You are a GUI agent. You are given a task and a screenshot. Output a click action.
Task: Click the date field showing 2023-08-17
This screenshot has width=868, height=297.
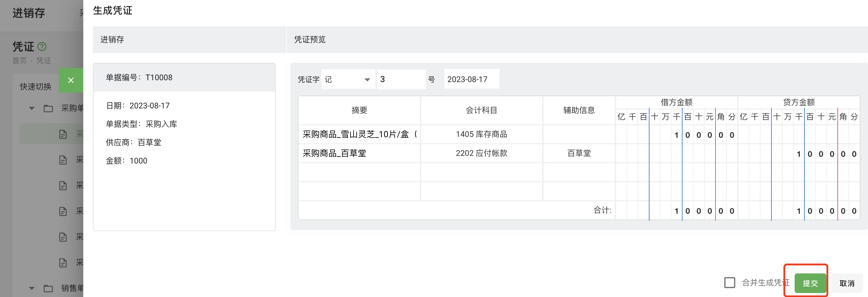(x=471, y=79)
